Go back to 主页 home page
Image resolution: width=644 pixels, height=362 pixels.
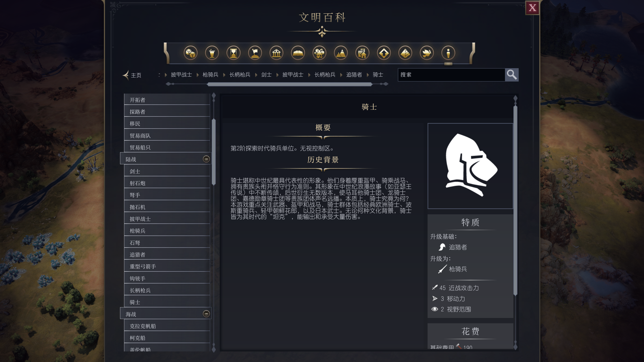(x=132, y=75)
